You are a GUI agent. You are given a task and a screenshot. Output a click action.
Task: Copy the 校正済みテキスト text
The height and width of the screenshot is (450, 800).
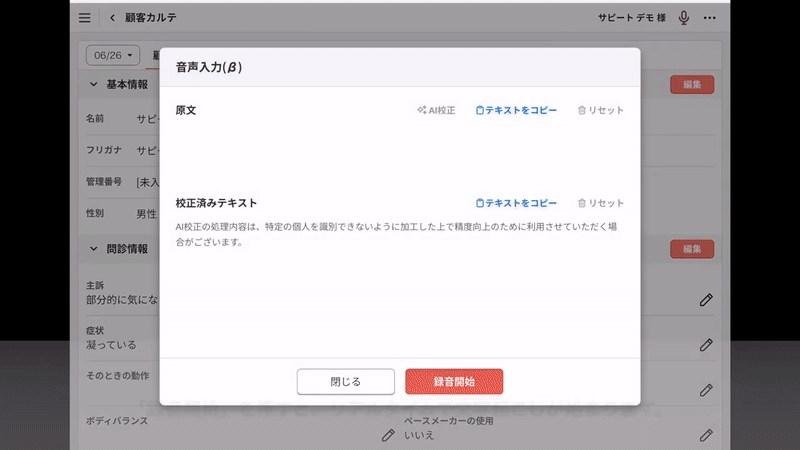516,203
